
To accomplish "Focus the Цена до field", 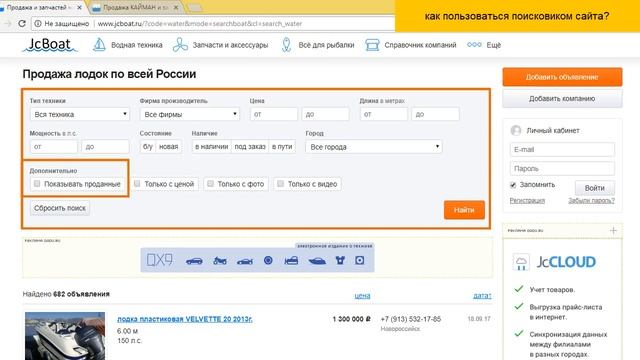I will [325, 114].
